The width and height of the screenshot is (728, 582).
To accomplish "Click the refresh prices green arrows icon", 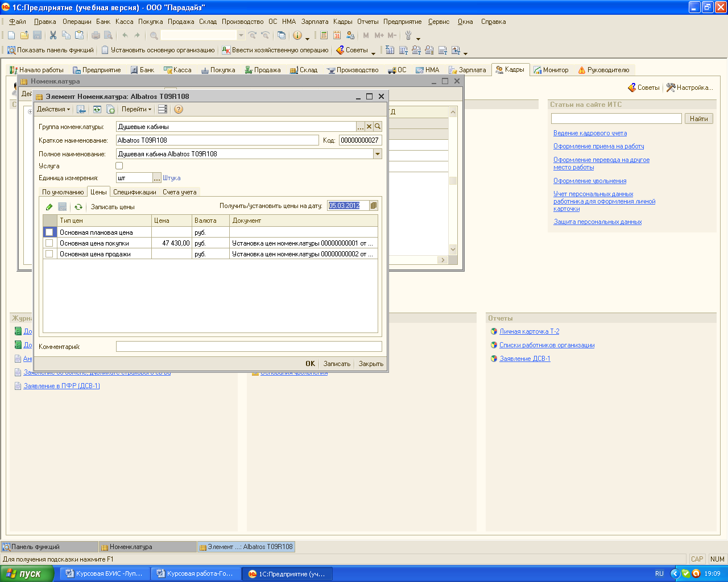I will [x=78, y=207].
